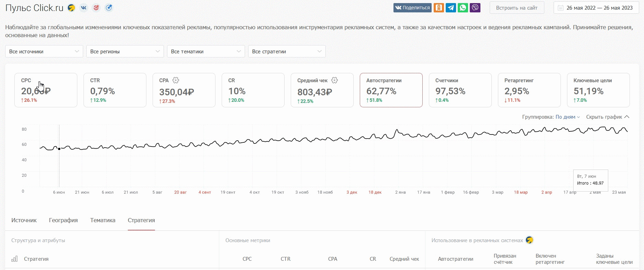The height and width of the screenshot is (270, 644).
Task: Click the red target icon beside the title
Action: (x=96, y=8)
